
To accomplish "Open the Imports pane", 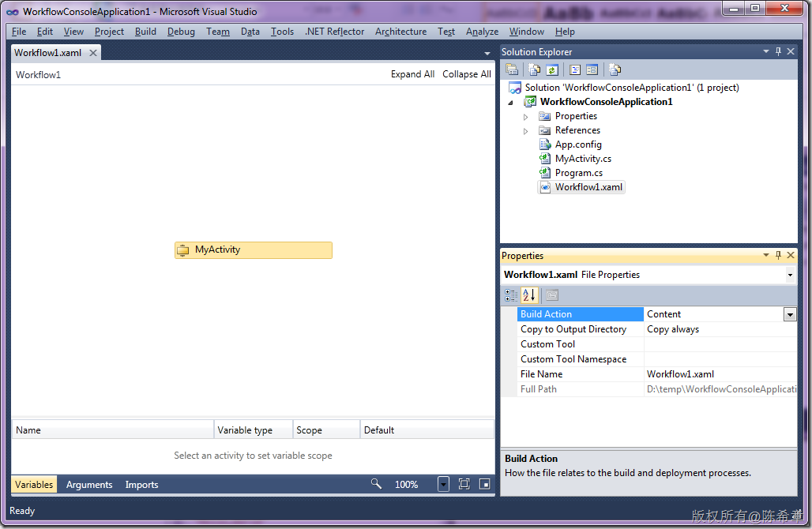I will 141,485.
